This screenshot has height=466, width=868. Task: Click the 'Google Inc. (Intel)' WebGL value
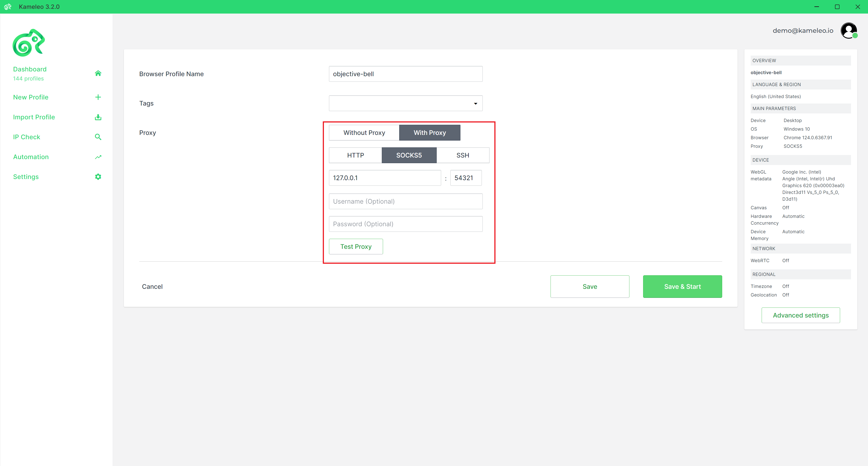[802, 172]
